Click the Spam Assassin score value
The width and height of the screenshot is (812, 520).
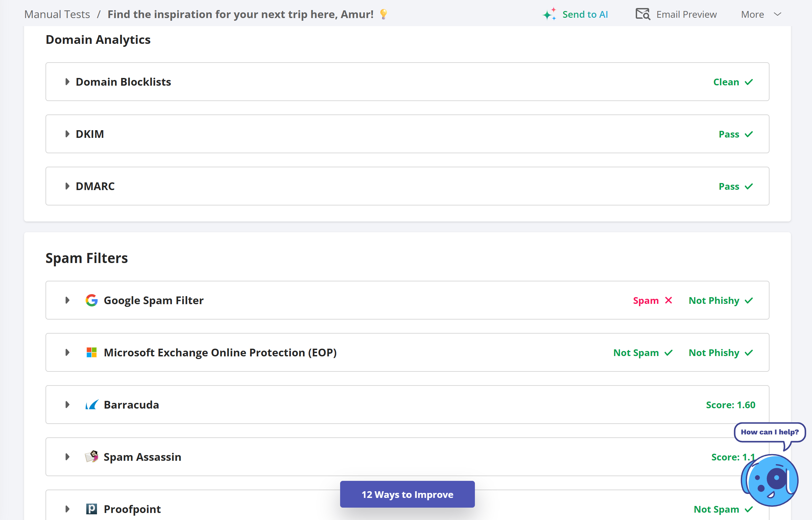[733, 457]
